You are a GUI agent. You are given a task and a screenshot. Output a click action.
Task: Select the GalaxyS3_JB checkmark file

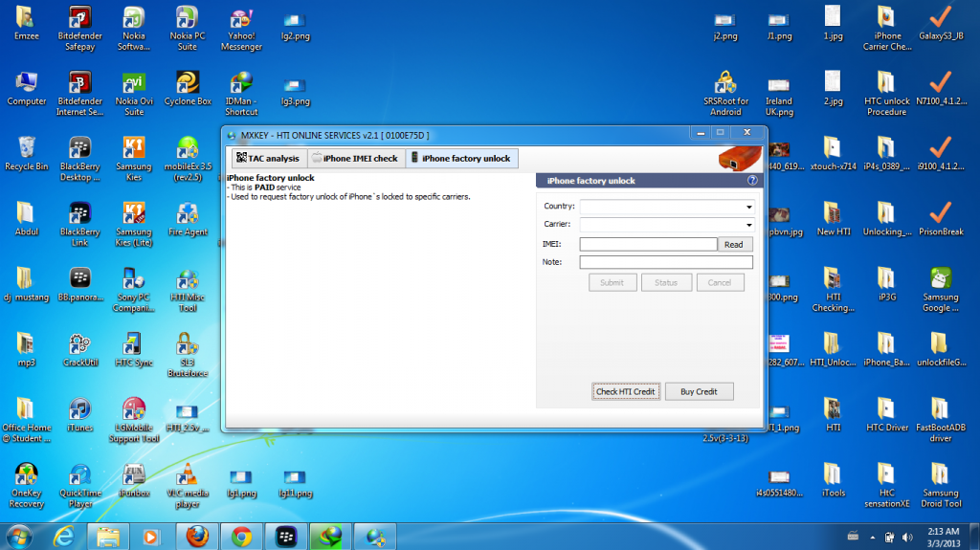(941, 23)
